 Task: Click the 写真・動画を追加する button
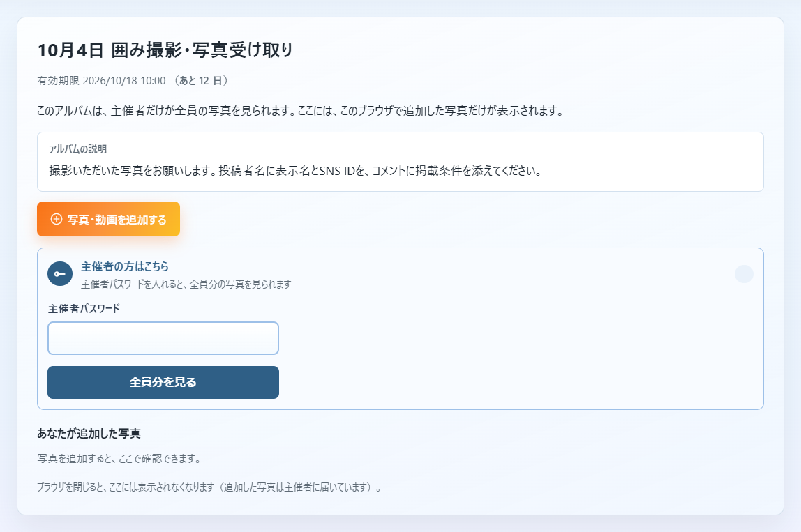coord(108,219)
